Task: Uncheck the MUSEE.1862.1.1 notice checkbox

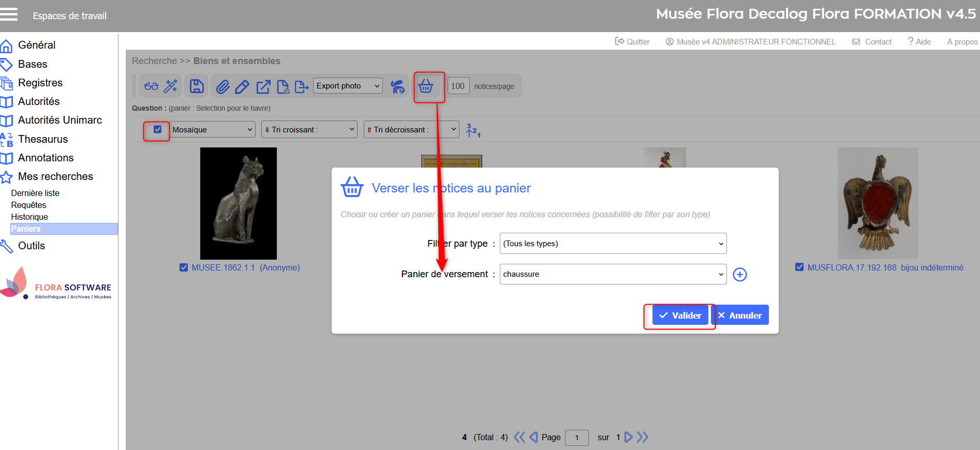Action: click(x=184, y=267)
